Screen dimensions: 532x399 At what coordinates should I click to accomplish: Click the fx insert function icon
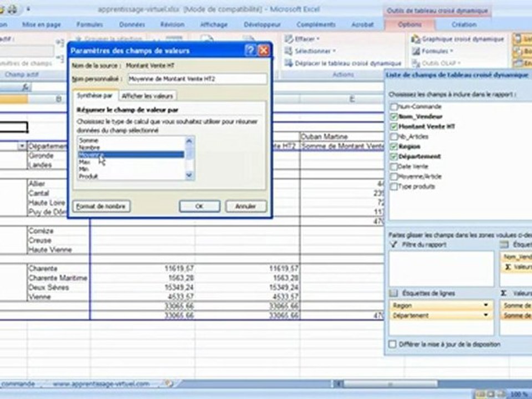coord(26,88)
